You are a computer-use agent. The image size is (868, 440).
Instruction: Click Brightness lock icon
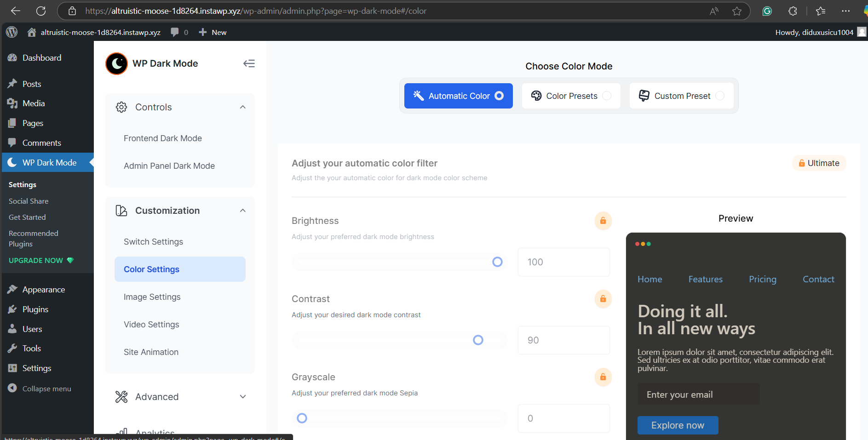pyautogui.click(x=603, y=221)
